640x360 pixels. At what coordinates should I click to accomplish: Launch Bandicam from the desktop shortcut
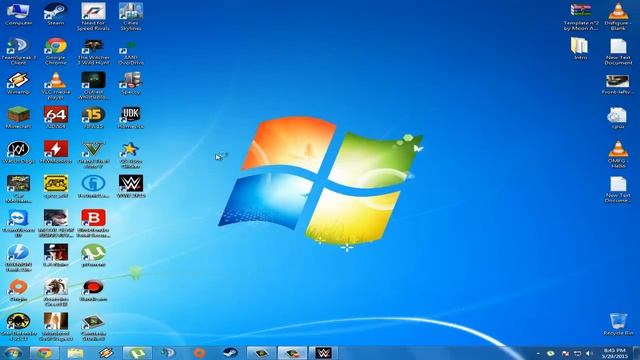click(93, 290)
